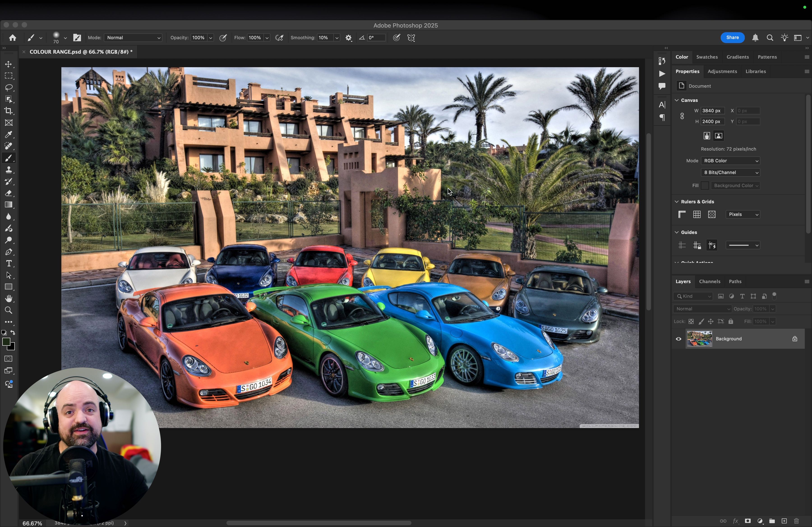
Task: Select the Eyedropper tool
Action: [x=9, y=134]
